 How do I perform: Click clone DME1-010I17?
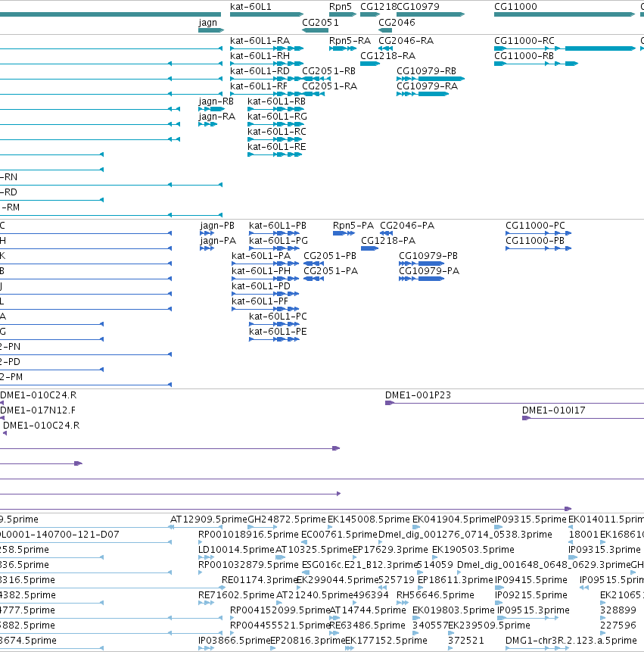tap(583, 418)
